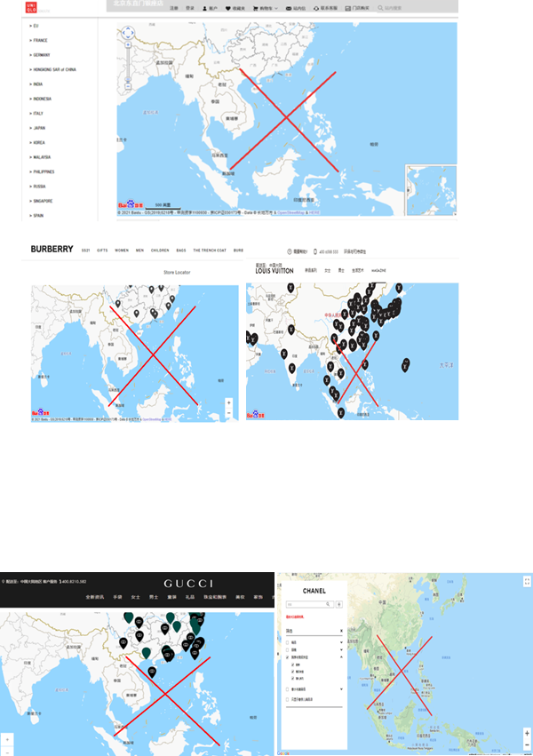Image resolution: width=533 pixels, height=756 pixels.
Task: Expand ITALY in the country list
Action: pyautogui.click(x=36, y=114)
